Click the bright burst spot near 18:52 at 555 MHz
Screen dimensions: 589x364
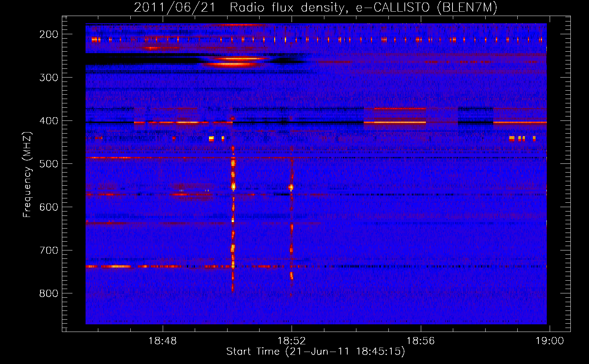[291, 187]
